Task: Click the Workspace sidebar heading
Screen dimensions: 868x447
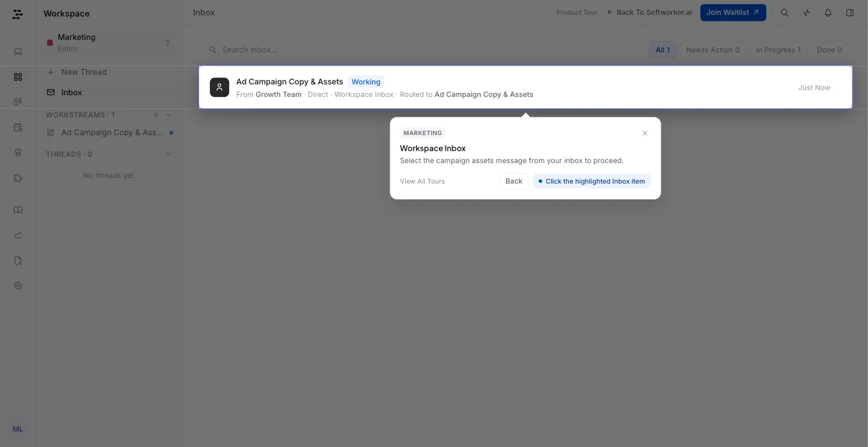Action: tap(66, 14)
